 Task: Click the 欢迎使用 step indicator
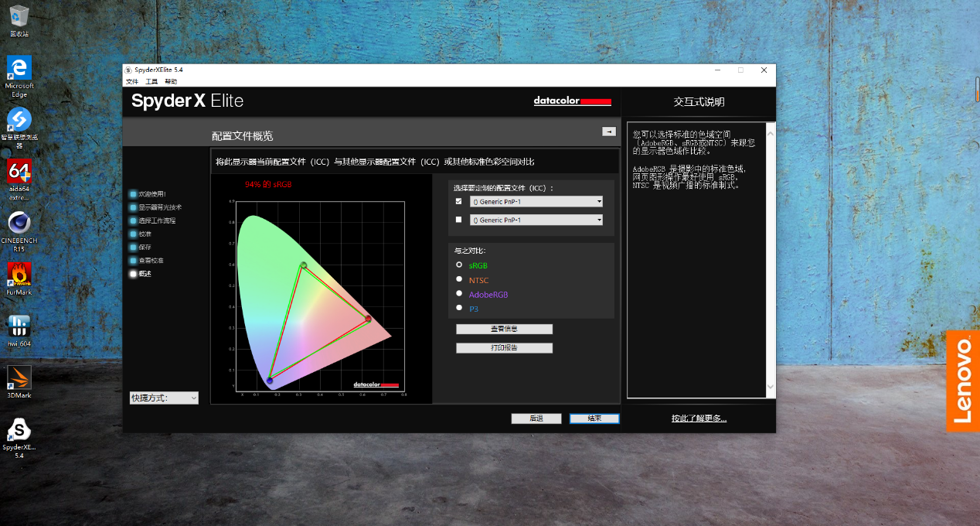pos(148,194)
